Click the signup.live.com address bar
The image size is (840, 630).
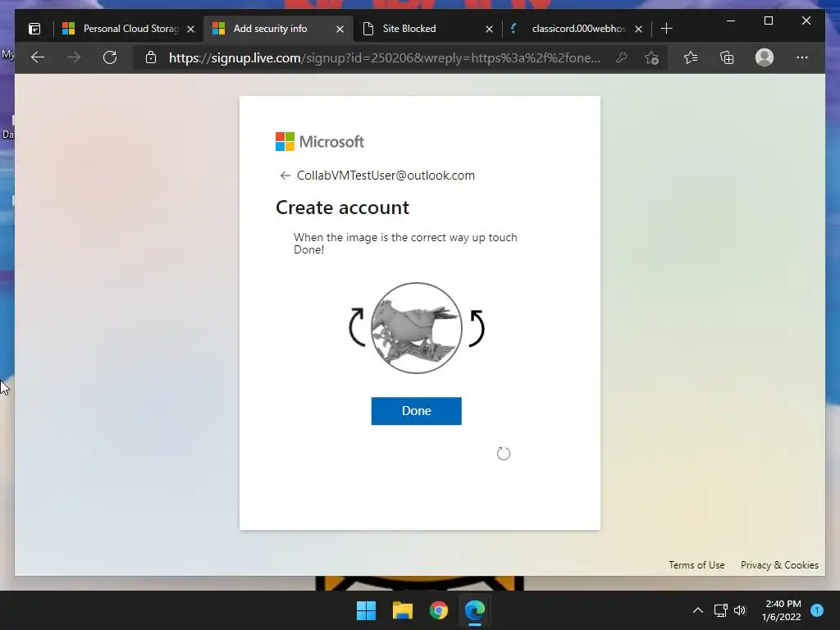click(385, 58)
